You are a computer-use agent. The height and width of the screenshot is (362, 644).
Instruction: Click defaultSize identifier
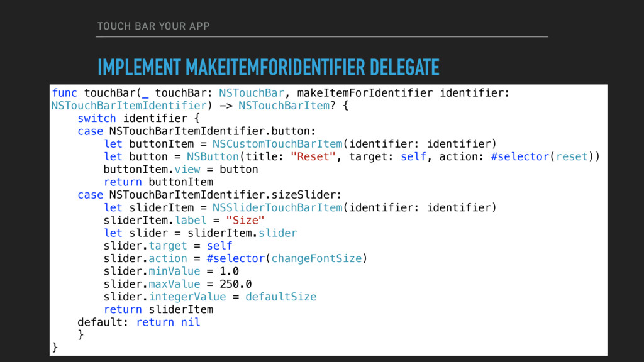coord(281,297)
